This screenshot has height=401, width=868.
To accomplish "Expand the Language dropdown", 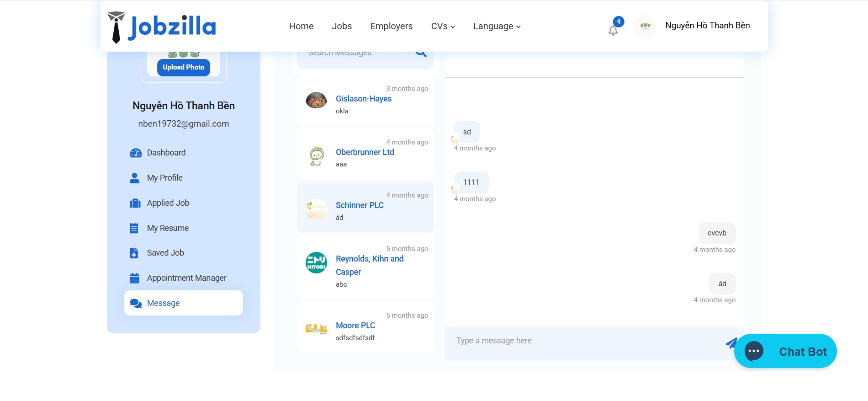I will [497, 27].
